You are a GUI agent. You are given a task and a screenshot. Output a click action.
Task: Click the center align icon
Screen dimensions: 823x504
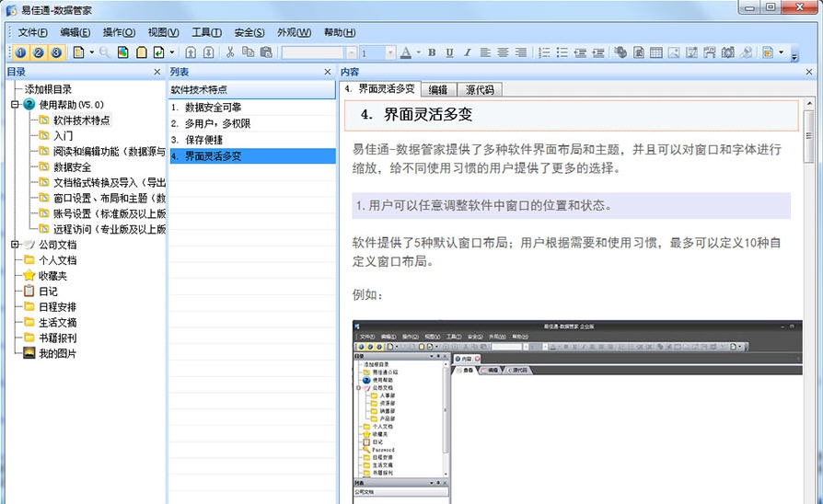(x=503, y=53)
